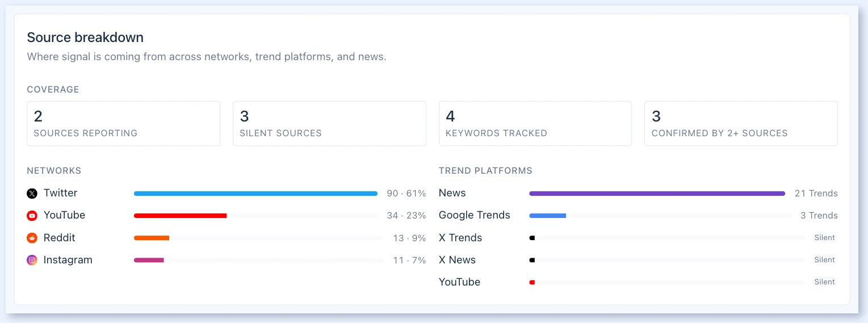Click the 'Where signal is coming from' subtitle
This screenshot has width=868, height=323.
pyautogui.click(x=207, y=57)
